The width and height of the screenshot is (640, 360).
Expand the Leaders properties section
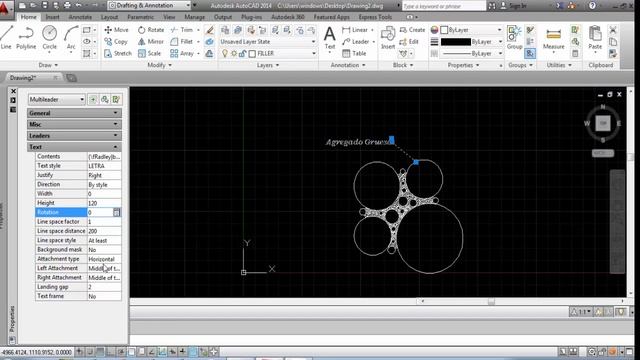click(74, 136)
